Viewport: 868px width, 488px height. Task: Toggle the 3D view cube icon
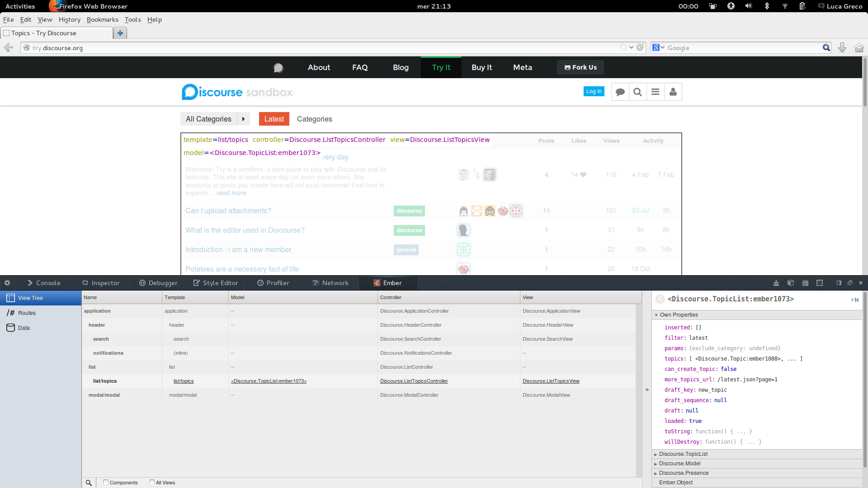point(791,283)
